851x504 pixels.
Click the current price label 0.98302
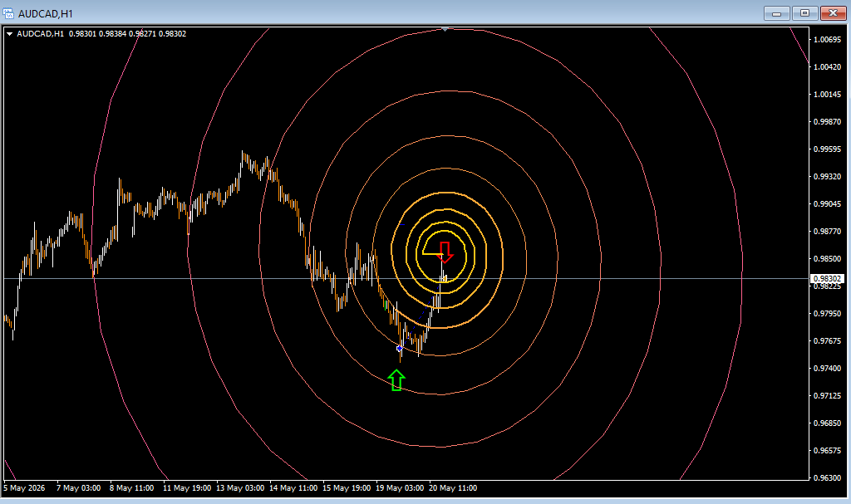(x=827, y=278)
